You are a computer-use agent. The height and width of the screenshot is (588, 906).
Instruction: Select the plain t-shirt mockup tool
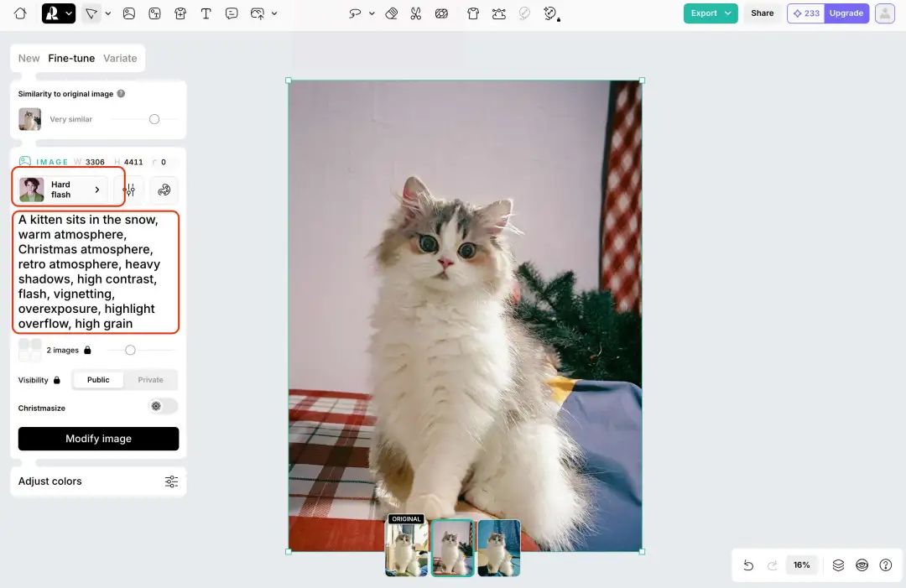[473, 13]
